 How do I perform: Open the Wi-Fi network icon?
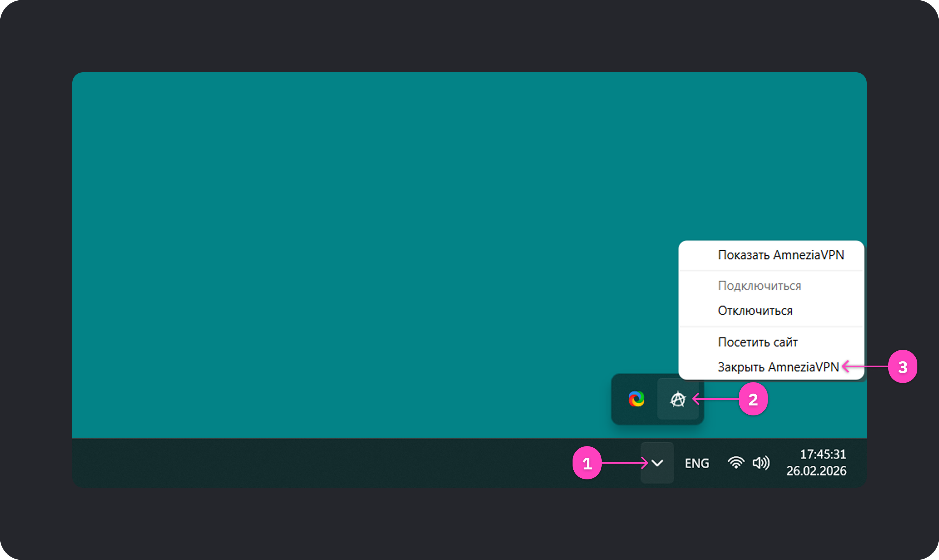[736, 463]
